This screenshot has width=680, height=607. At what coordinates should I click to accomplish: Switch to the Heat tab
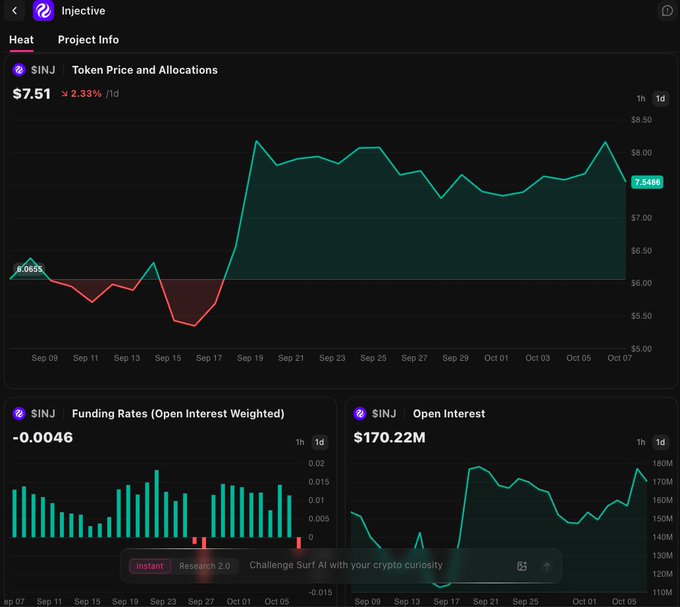point(21,40)
